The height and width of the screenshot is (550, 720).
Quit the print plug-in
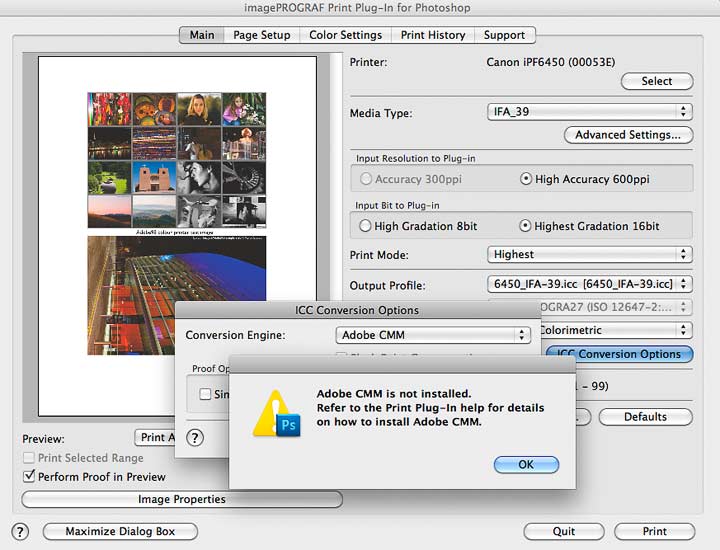[564, 532]
